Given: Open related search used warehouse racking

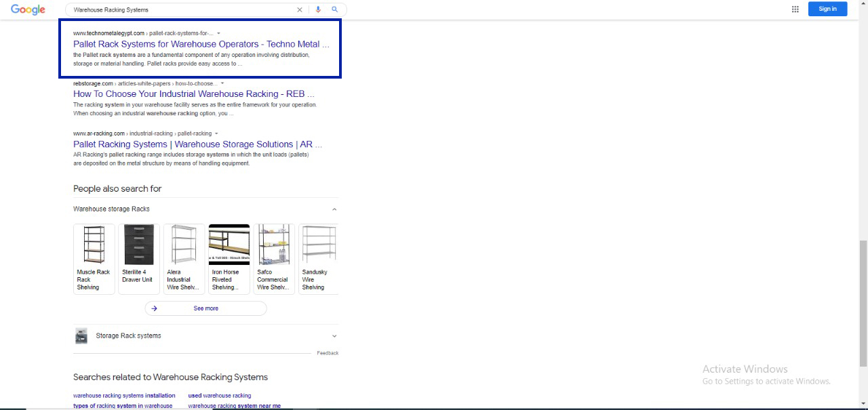Looking at the screenshot, I should pos(220,396).
